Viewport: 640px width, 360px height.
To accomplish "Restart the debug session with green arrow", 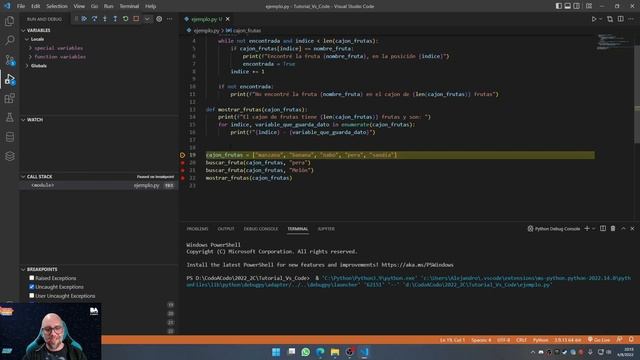I will (125, 19).
